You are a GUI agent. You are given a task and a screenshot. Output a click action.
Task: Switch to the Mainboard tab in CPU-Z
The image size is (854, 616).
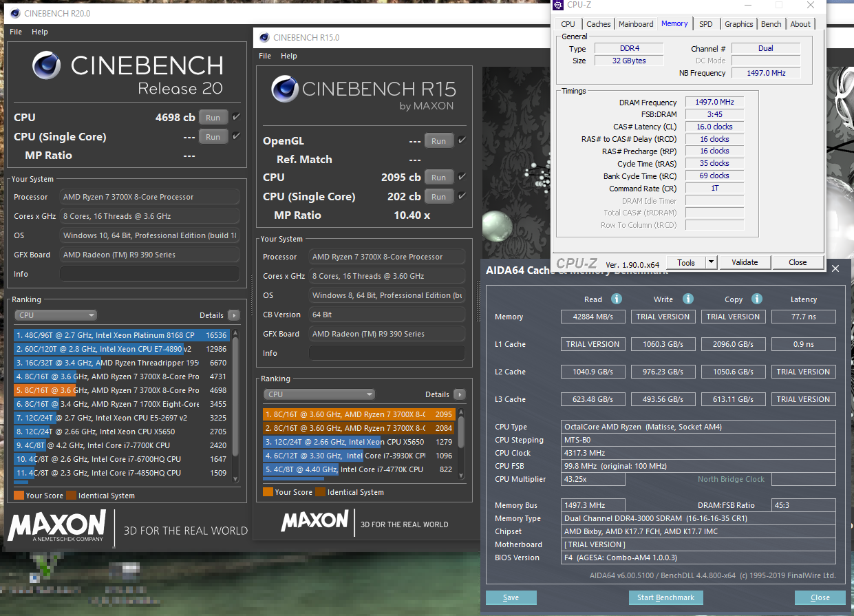coord(636,24)
